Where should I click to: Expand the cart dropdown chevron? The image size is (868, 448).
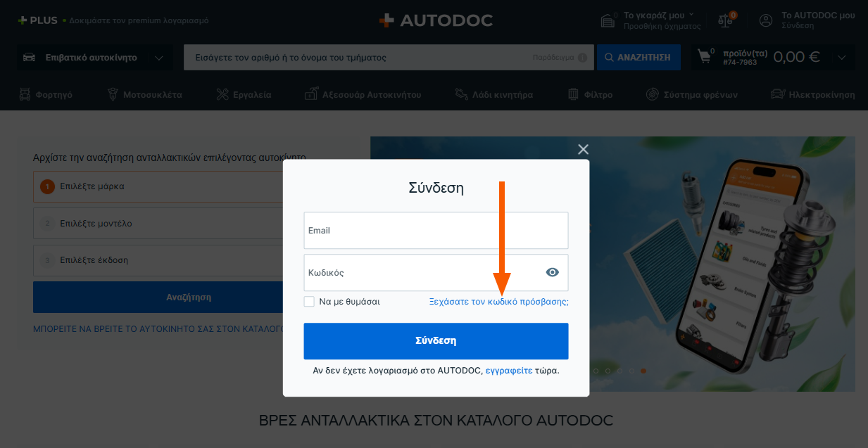(x=842, y=58)
